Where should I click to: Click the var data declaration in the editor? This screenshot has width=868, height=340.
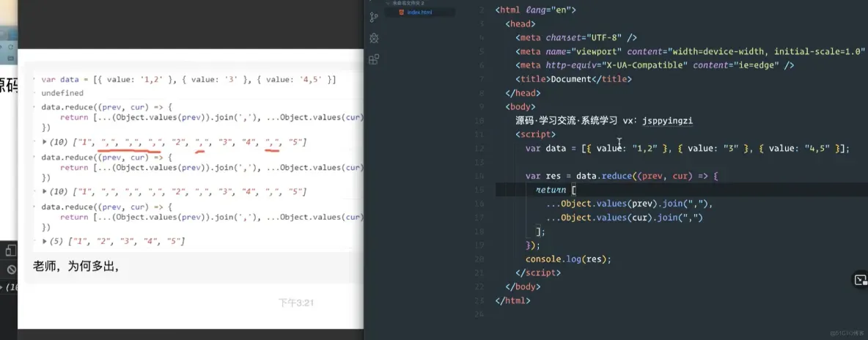pyautogui.click(x=688, y=149)
